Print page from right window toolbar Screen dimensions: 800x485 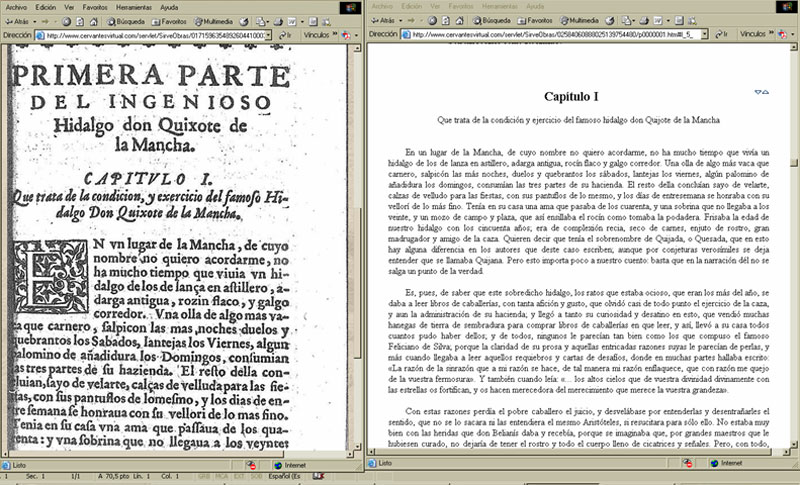pyautogui.click(x=644, y=21)
